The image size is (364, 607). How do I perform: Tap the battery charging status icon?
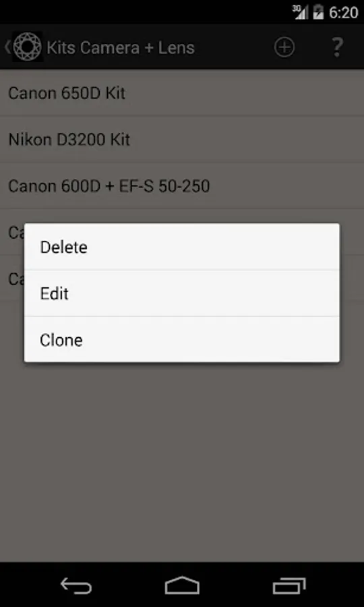coord(318,12)
